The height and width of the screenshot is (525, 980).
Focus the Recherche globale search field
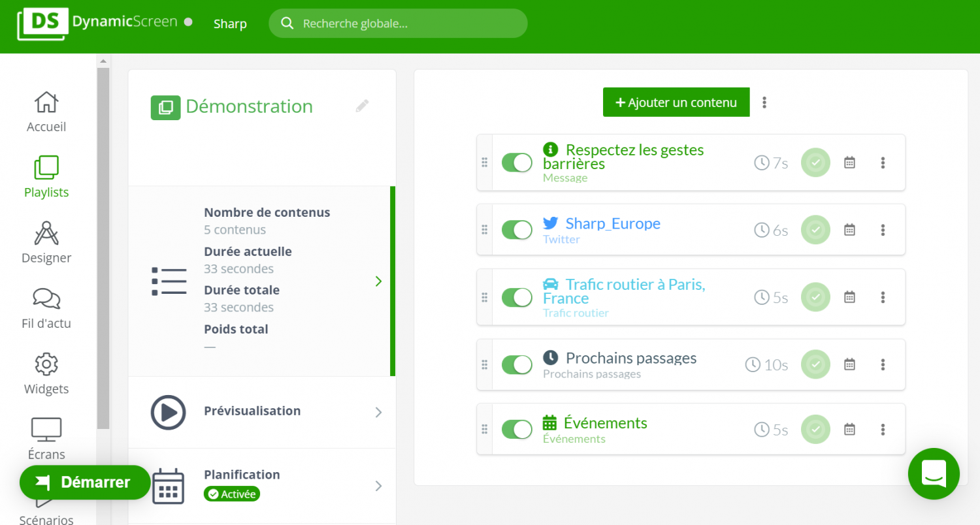(x=398, y=24)
